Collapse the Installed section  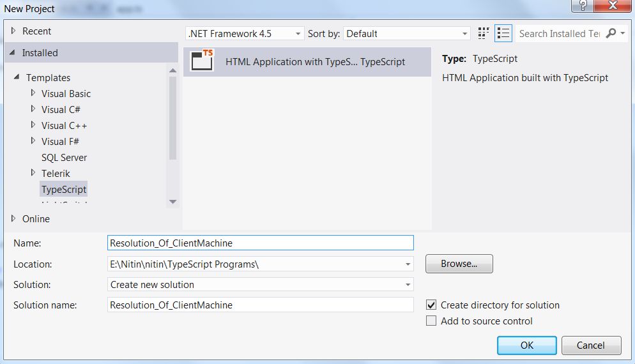(13, 52)
